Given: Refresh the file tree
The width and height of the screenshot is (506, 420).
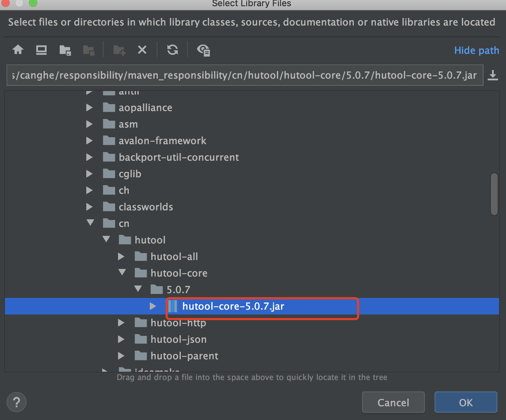Looking at the screenshot, I should pyautogui.click(x=173, y=50).
